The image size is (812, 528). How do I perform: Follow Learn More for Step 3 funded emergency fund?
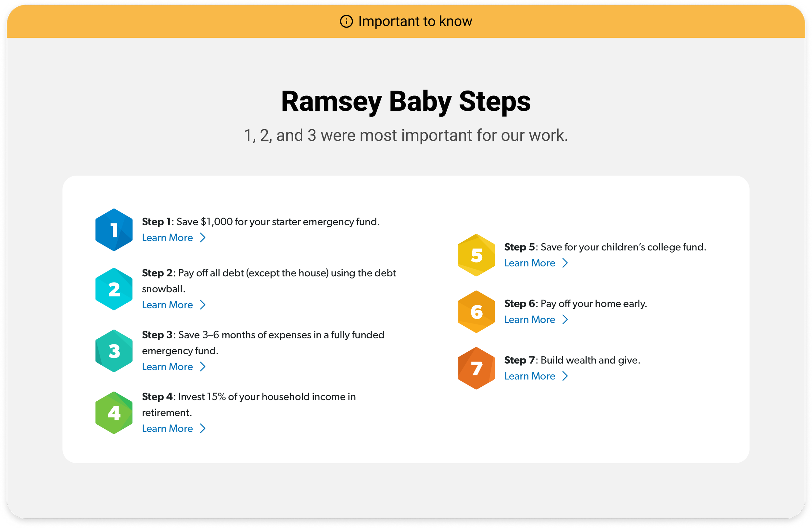pyautogui.click(x=168, y=367)
